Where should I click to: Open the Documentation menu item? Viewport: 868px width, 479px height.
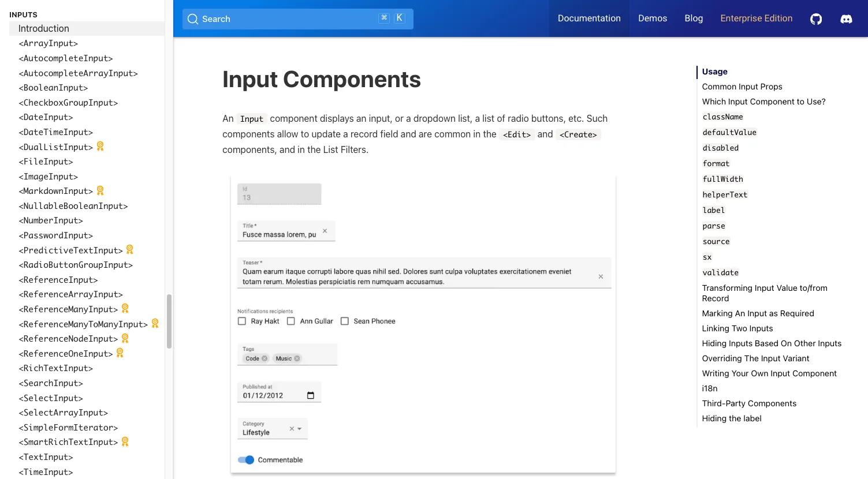588,18
